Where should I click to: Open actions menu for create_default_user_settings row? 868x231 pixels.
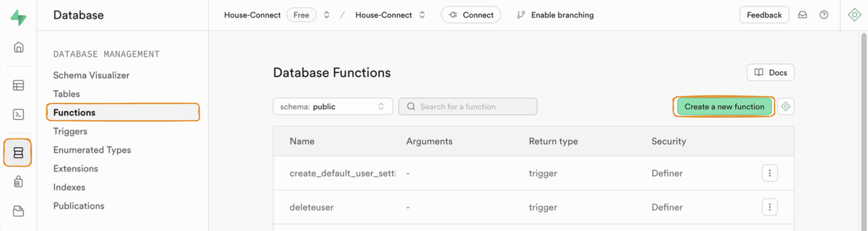click(x=769, y=173)
